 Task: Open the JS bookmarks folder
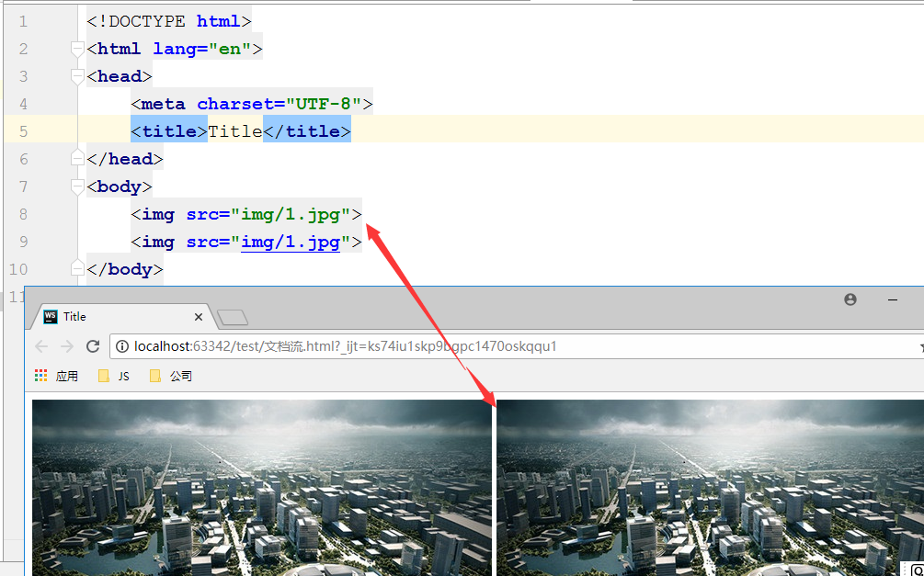click(x=114, y=376)
